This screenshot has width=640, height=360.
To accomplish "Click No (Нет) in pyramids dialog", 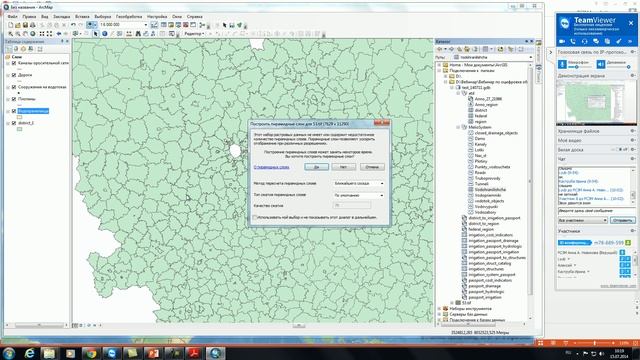I will tap(344, 167).
